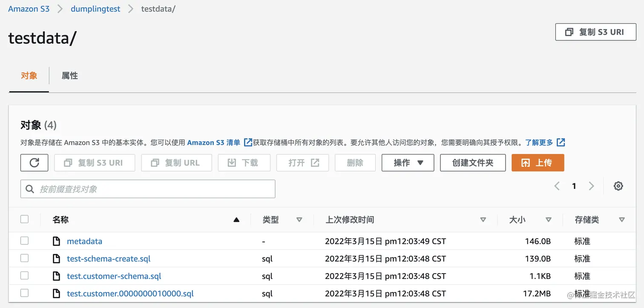The image size is (644, 308).
Task: Go to next page with right chevron
Action: (591, 186)
